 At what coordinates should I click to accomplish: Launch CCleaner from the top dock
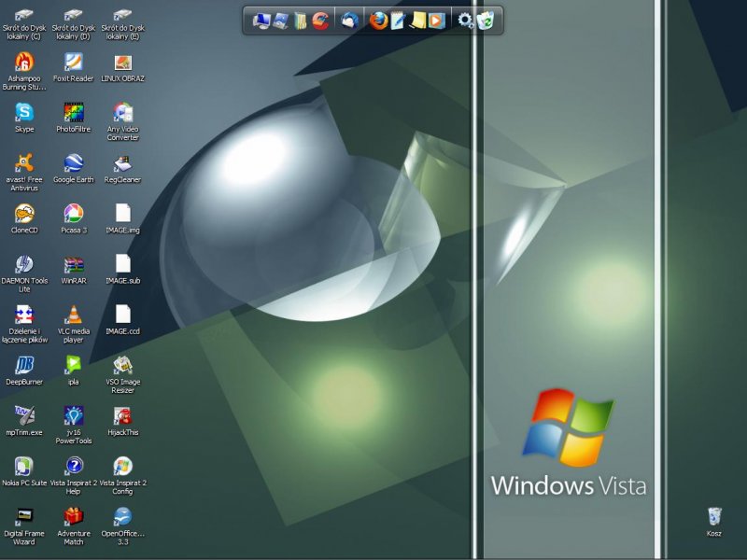click(x=320, y=21)
